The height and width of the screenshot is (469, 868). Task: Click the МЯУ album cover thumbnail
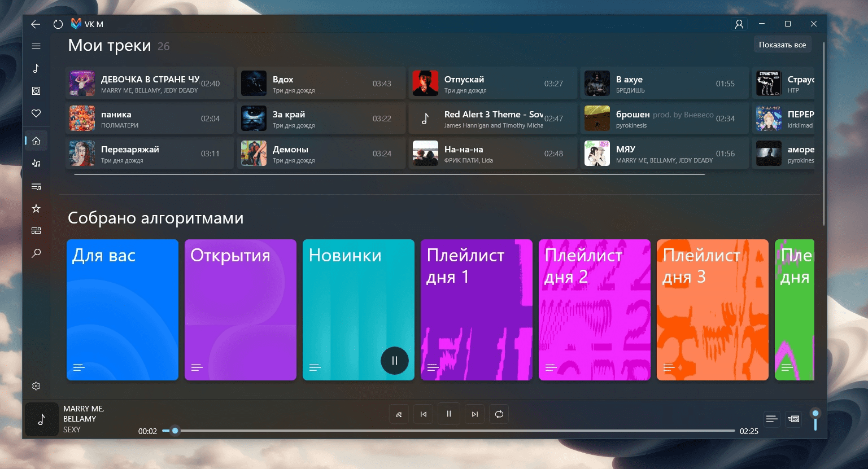597,154
